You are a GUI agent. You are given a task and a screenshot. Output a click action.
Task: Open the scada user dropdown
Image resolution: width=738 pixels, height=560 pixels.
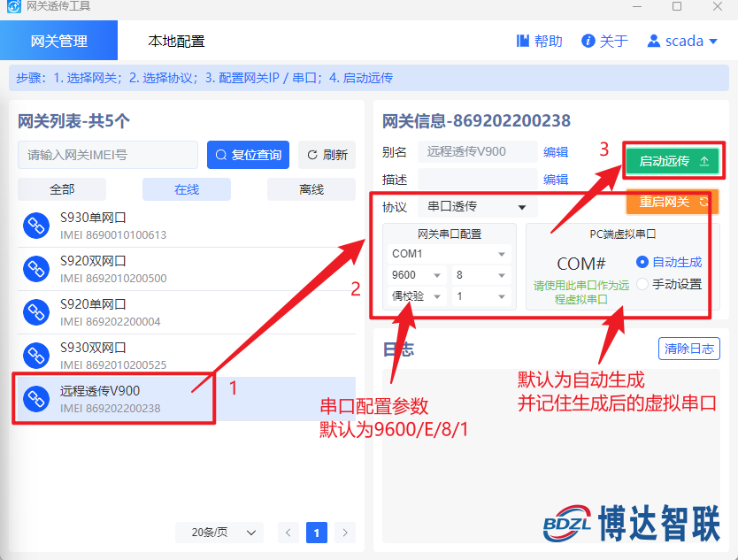(x=682, y=41)
